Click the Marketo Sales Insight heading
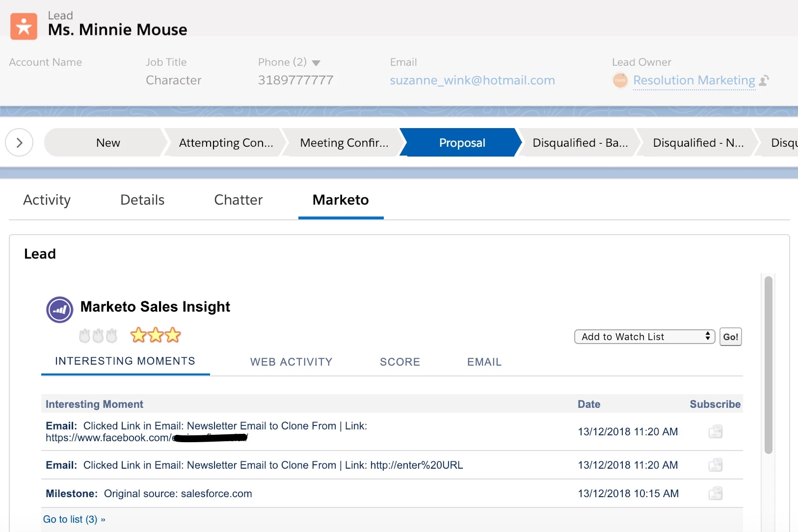798x532 pixels. 155,307
